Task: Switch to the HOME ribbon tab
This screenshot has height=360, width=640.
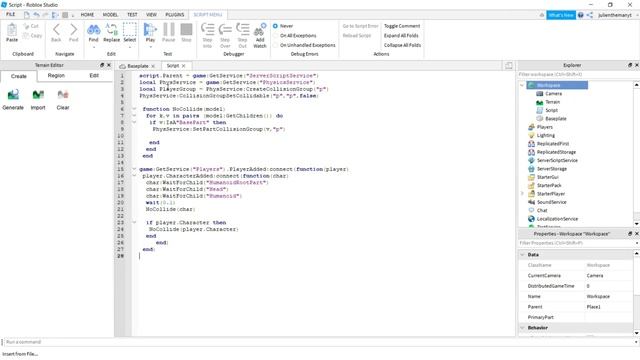Action: click(x=87, y=15)
